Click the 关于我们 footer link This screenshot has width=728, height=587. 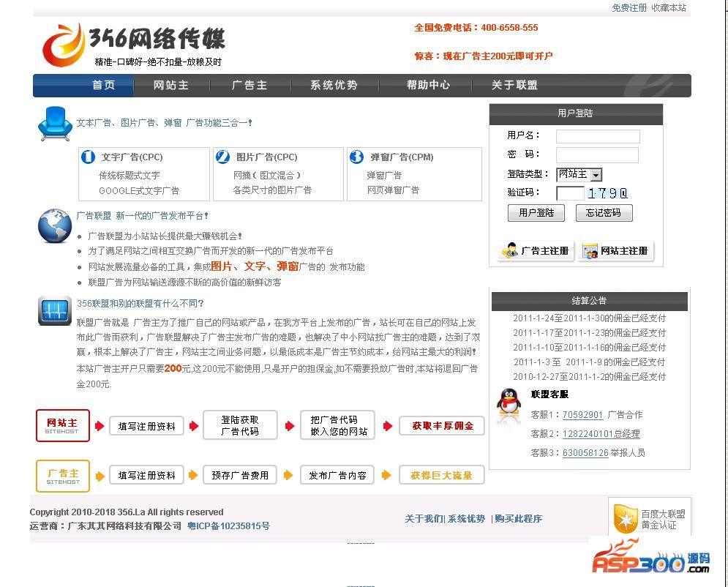[x=424, y=519]
